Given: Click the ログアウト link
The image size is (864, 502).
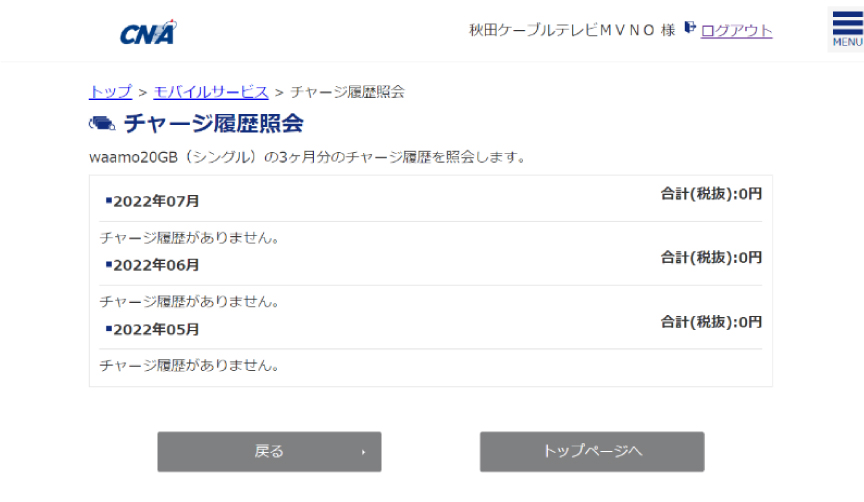Looking at the screenshot, I should click(x=736, y=30).
